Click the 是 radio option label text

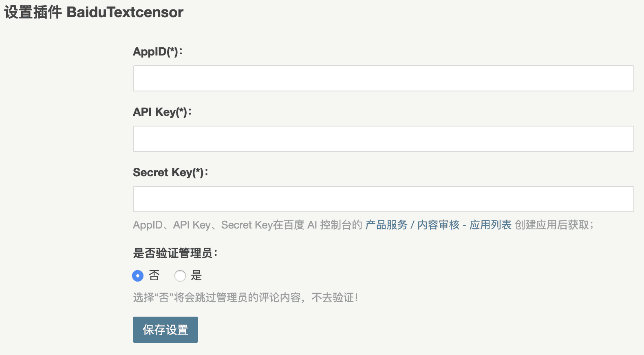pos(196,276)
